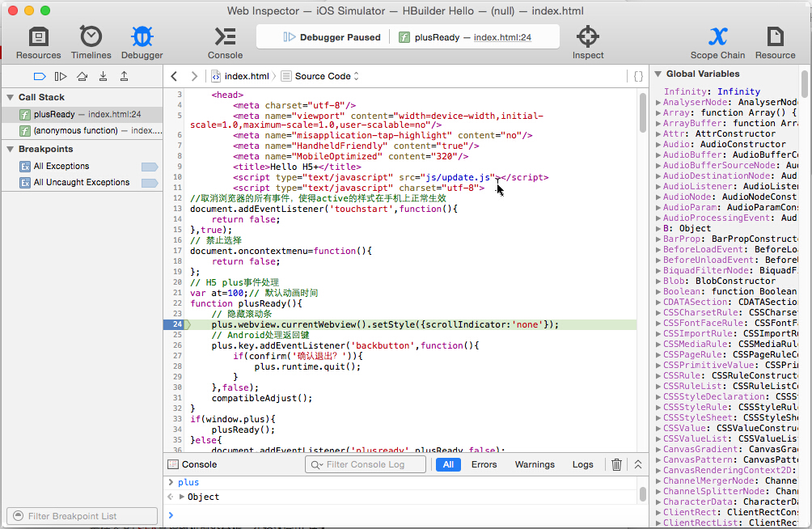Viewport: 812px width, 529px height.
Task: Step out of current function
Action: pyautogui.click(x=125, y=76)
